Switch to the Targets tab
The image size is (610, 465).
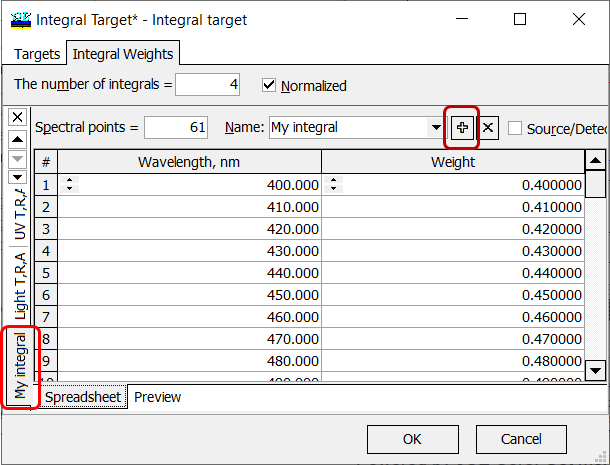[38, 54]
